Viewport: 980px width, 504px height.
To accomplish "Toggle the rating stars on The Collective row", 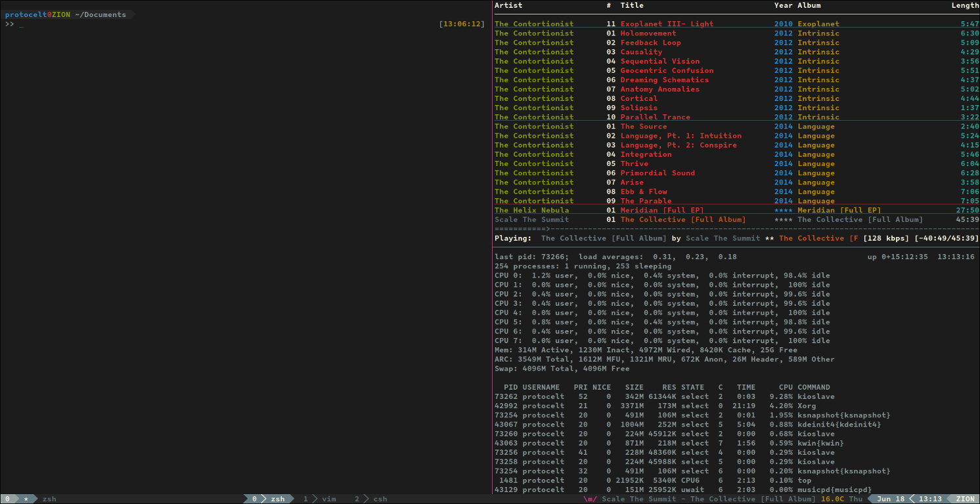I will [x=783, y=219].
